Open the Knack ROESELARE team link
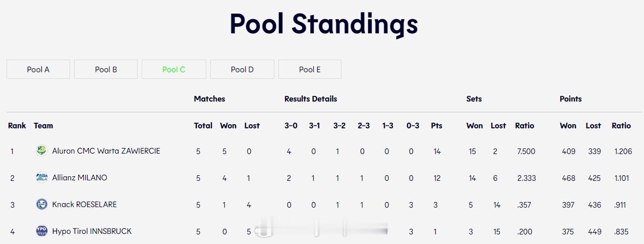The width and height of the screenshot is (644, 244). 84,204
